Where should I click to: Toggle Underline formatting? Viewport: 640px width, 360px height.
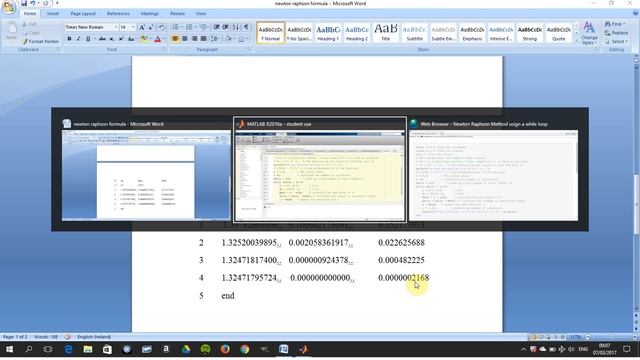pyautogui.click(x=87, y=39)
